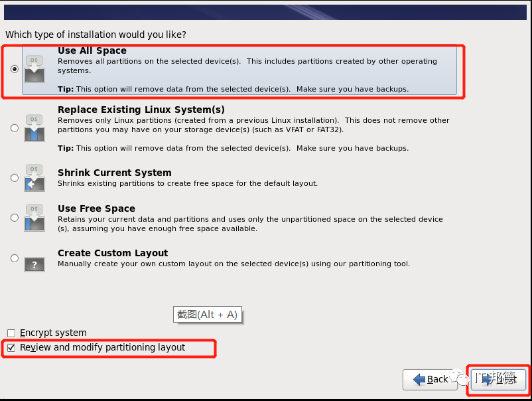Untick Review and modify partitioning layout checkbox
The image size is (532, 401).
pyautogui.click(x=11, y=348)
